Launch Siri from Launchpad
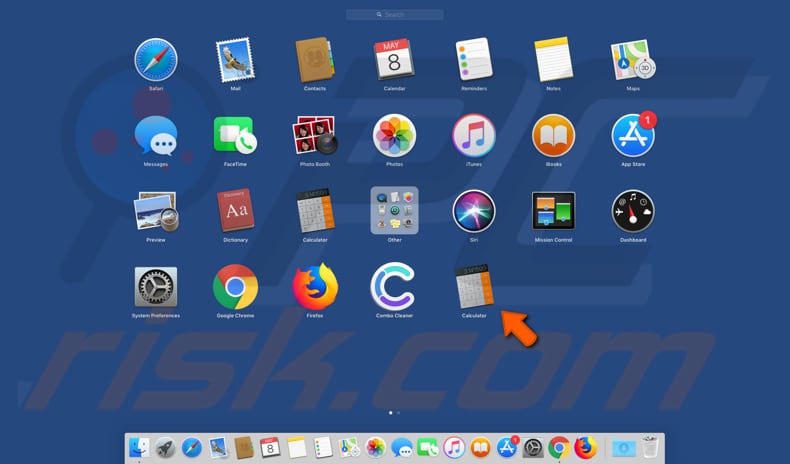Viewport: 790px width, 464px height. point(474,211)
